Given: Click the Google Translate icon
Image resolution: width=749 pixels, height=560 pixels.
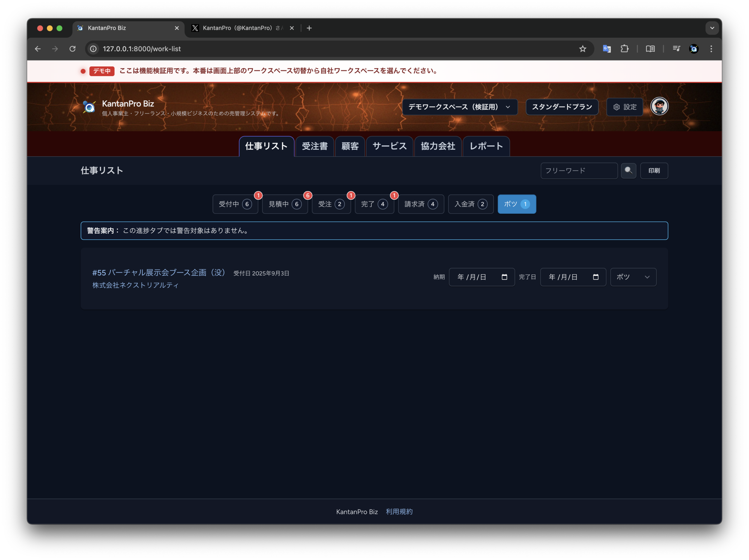Looking at the screenshot, I should tap(607, 49).
